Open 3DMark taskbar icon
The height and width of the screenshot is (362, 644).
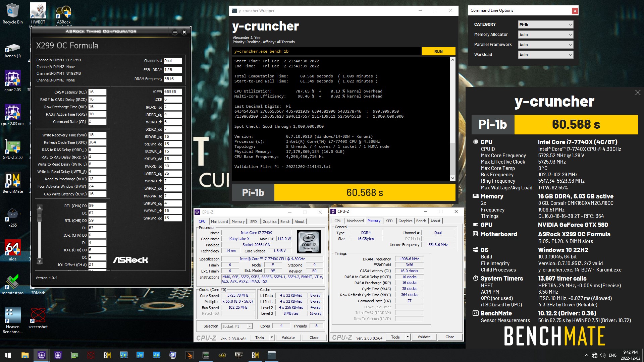(190, 355)
